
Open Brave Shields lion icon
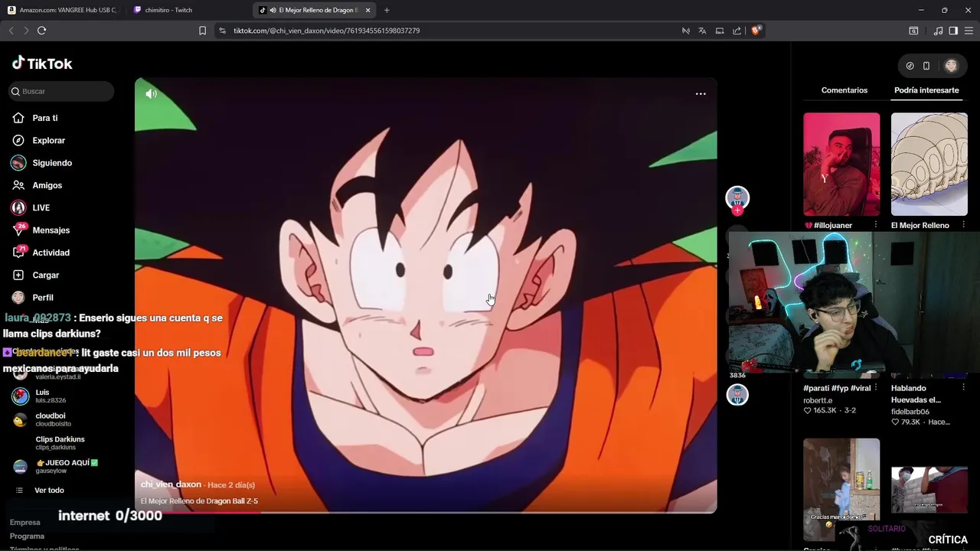(x=756, y=31)
